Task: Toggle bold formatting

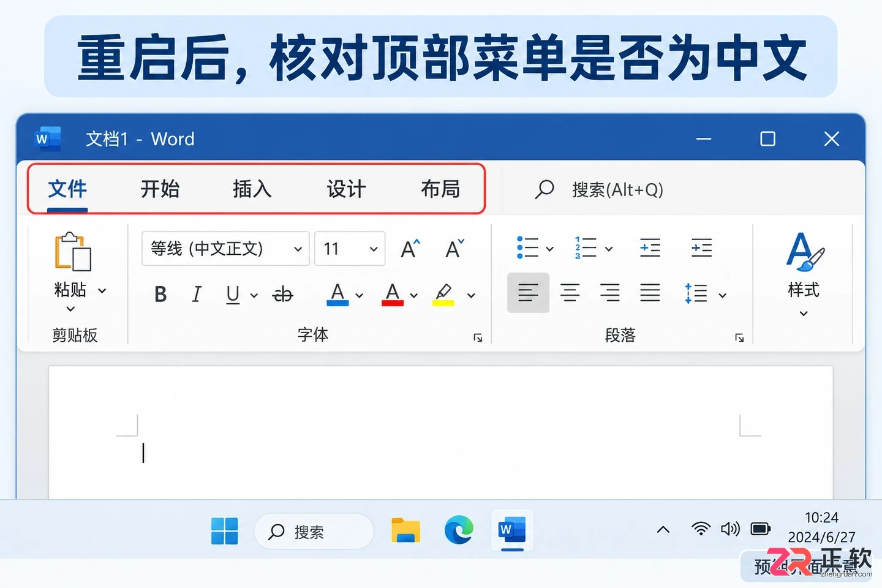Action: coord(160,295)
